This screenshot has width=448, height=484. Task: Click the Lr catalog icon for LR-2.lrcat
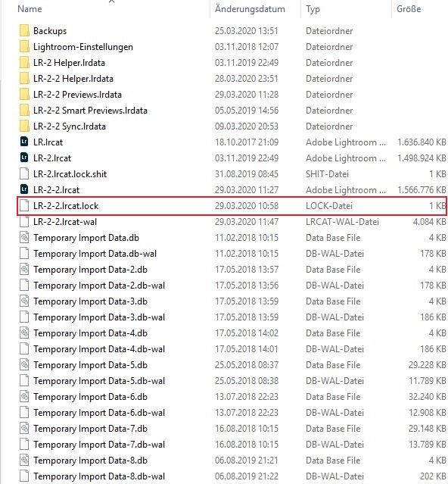click(24, 158)
